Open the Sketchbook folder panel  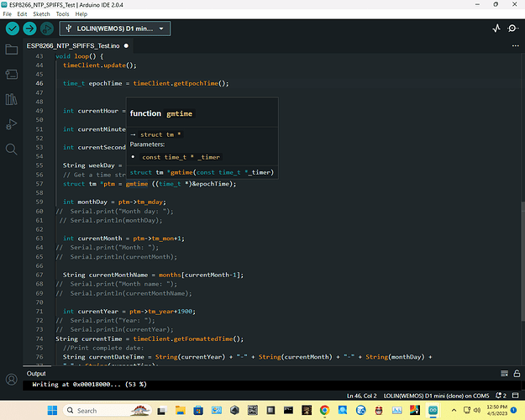pyautogui.click(x=11, y=50)
